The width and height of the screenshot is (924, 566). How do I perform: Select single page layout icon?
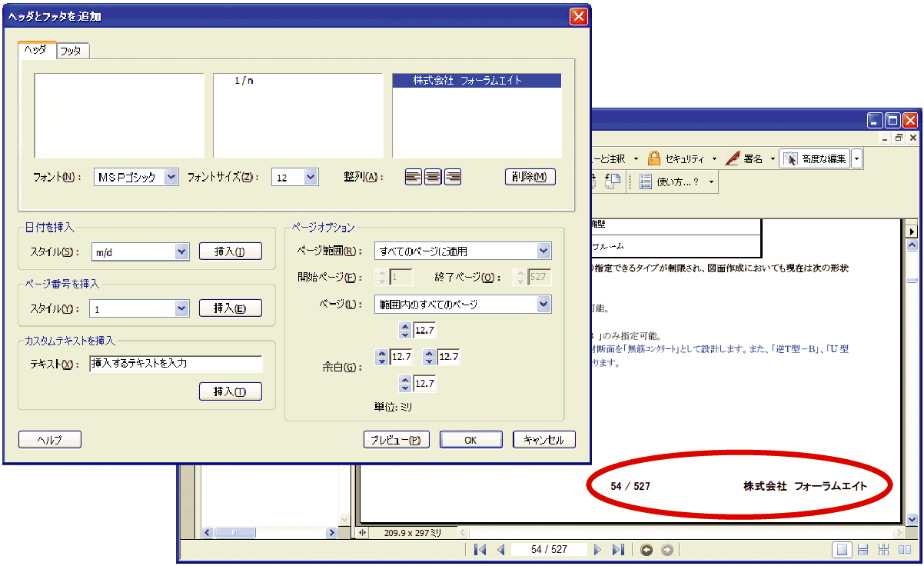tap(843, 550)
